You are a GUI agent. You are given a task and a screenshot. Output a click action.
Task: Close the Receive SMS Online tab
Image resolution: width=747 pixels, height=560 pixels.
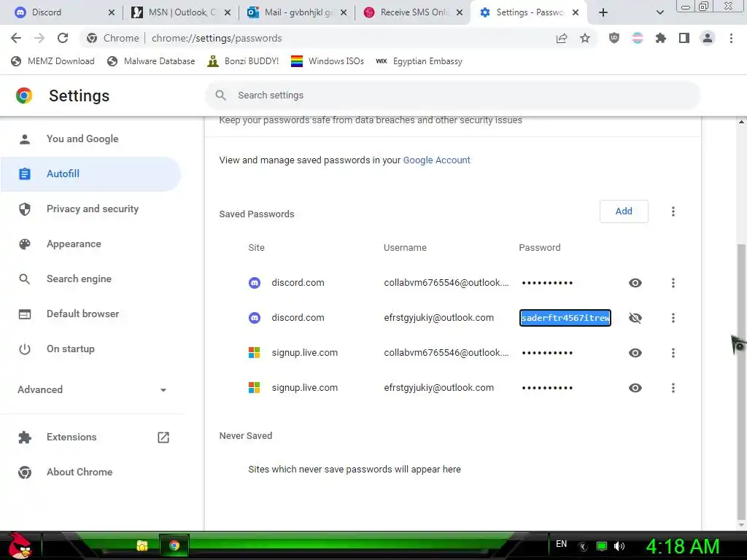coord(460,12)
